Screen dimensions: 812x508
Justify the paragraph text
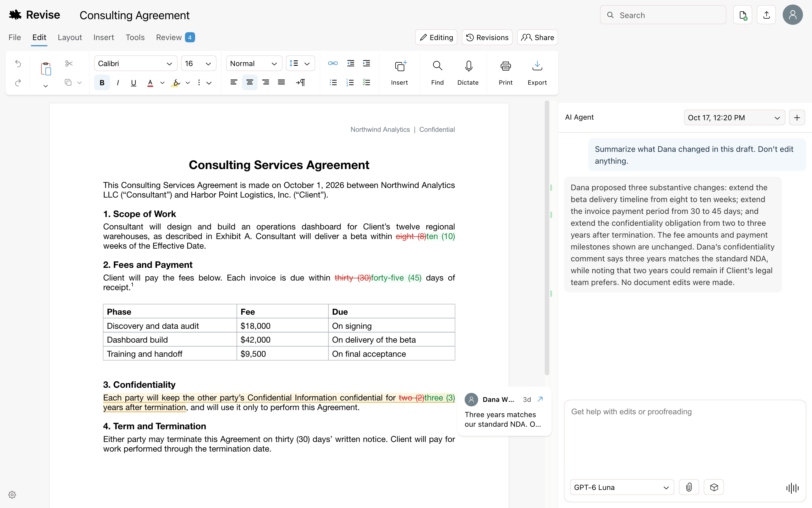(281, 82)
